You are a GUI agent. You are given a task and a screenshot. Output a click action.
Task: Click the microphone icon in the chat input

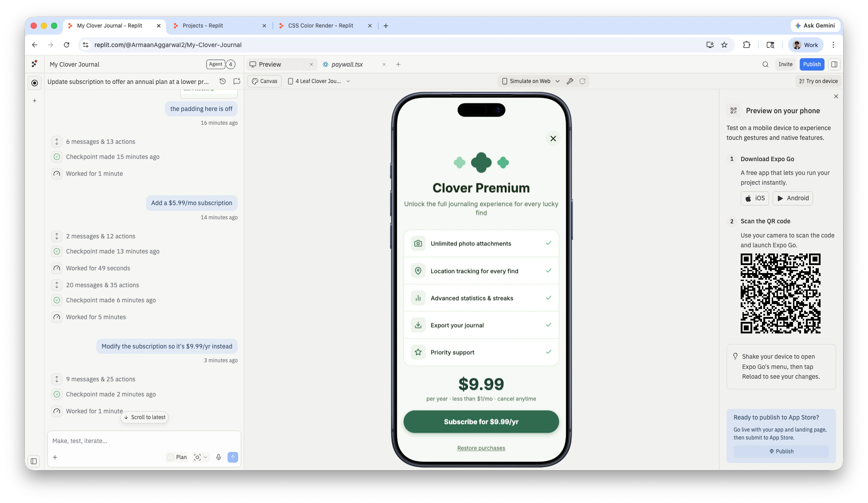pos(218,457)
